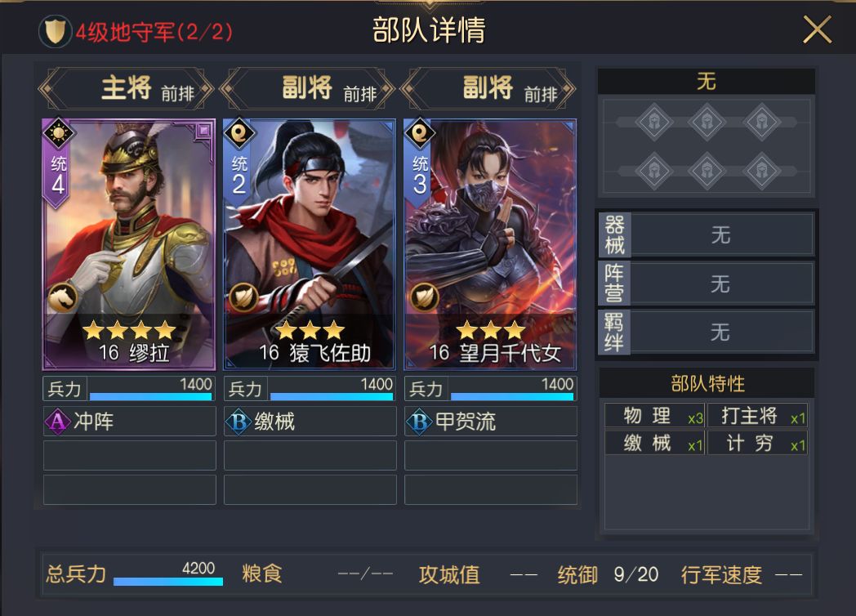
Task: Click the blue B rank icon for 缴械
Action: point(239,421)
